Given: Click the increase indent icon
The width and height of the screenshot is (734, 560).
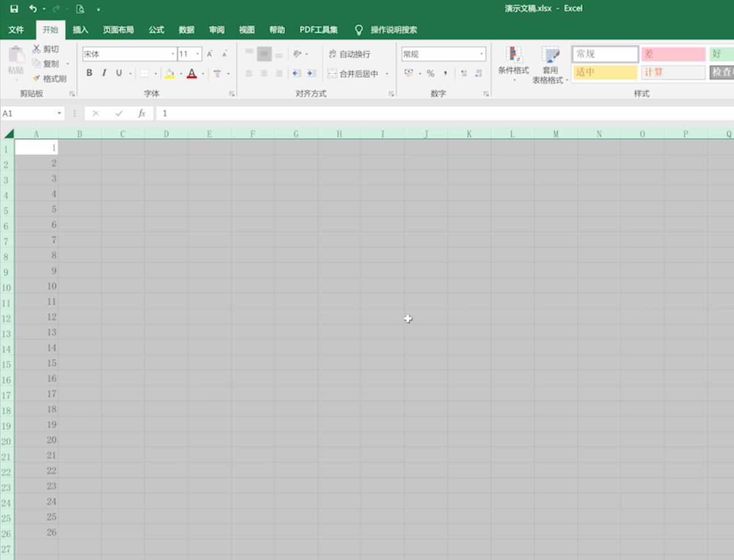Looking at the screenshot, I should tap(311, 73).
